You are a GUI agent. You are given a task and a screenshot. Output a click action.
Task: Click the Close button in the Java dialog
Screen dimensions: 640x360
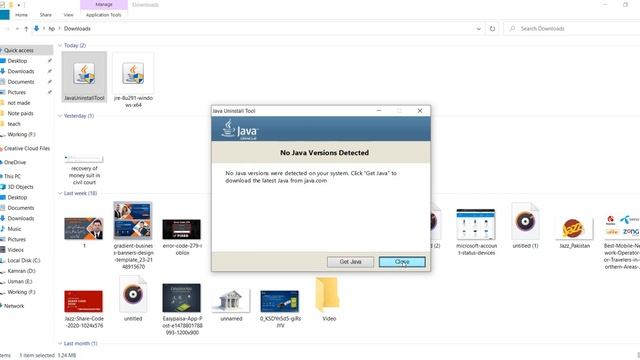coord(402,262)
